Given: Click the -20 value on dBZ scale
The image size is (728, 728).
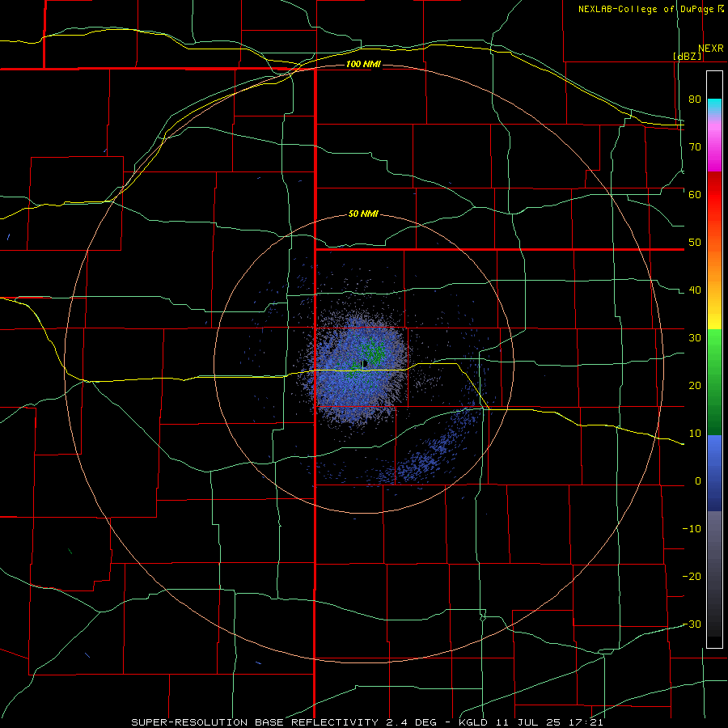Looking at the screenshot, I should pyautogui.click(x=692, y=576).
